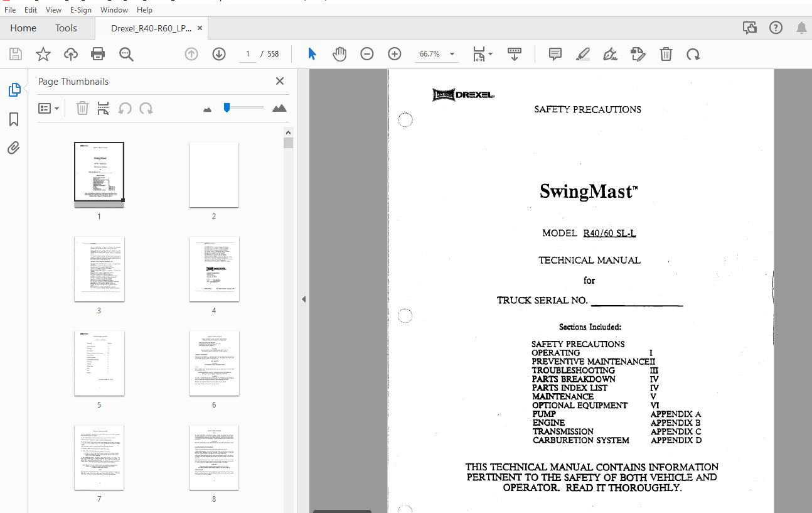This screenshot has width=812, height=513.
Task: Print the document
Action: coord(98,54)
